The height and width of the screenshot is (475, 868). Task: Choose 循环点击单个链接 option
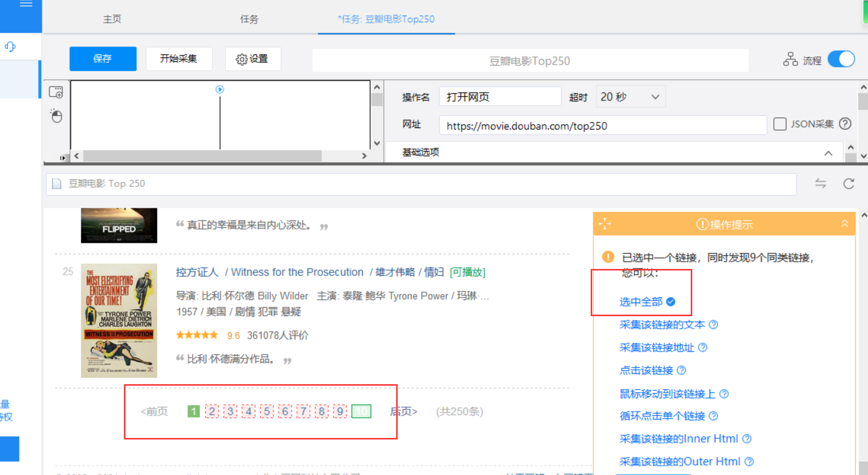pos(662,416)
